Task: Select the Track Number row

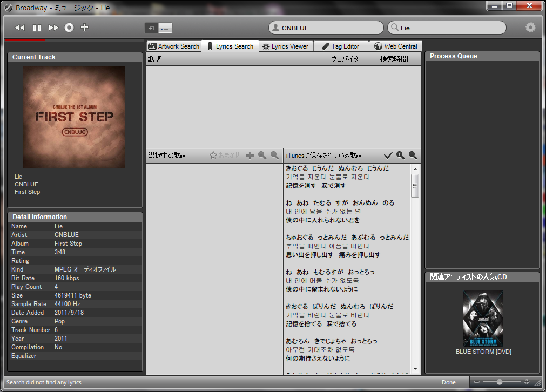Action: (x=75, y=330)
